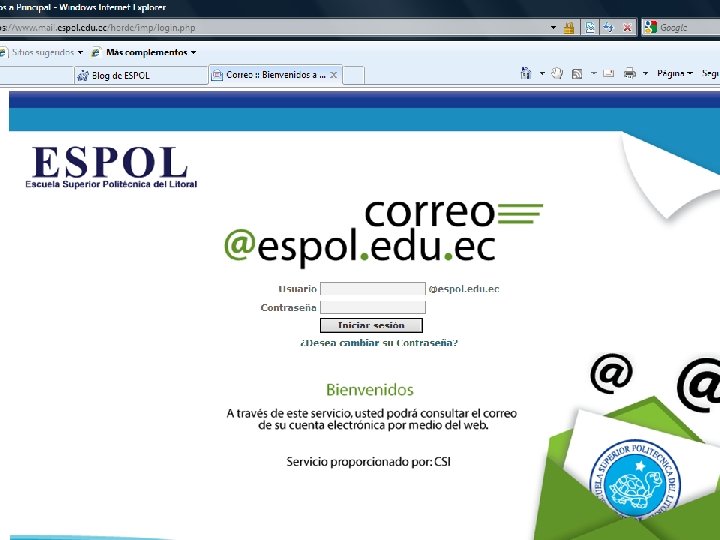Stop loading with the red X icon
This screenshot has width=720, height=540.
point(627,28)
